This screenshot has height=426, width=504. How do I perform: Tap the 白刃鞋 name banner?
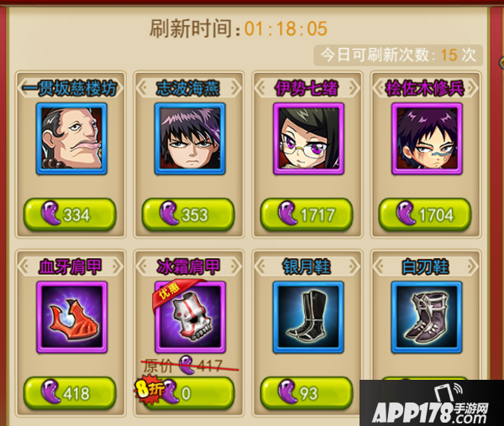click(x=425, y=267)
